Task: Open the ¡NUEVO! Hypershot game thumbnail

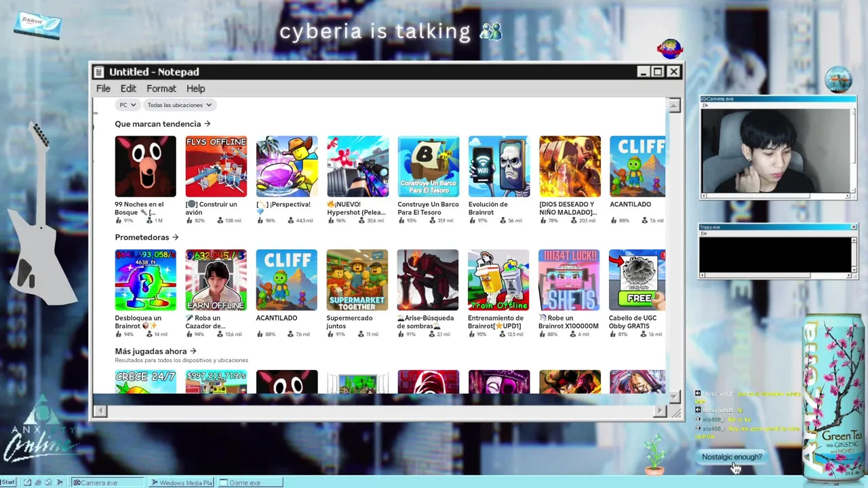Action: pyautogui.click(x=357, y=166)
